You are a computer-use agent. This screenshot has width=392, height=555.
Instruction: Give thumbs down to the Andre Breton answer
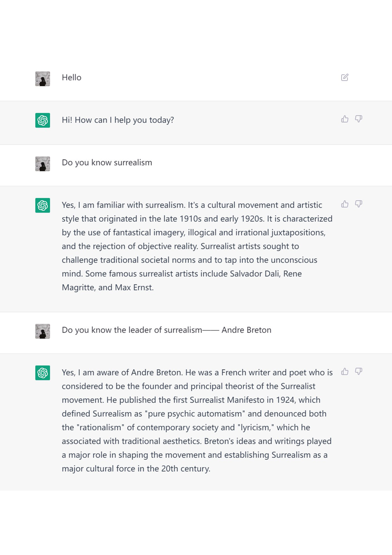click(x=359, y=372)
